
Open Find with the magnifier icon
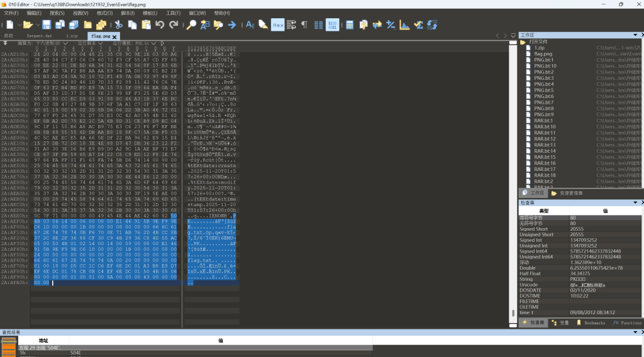[192, 25]
